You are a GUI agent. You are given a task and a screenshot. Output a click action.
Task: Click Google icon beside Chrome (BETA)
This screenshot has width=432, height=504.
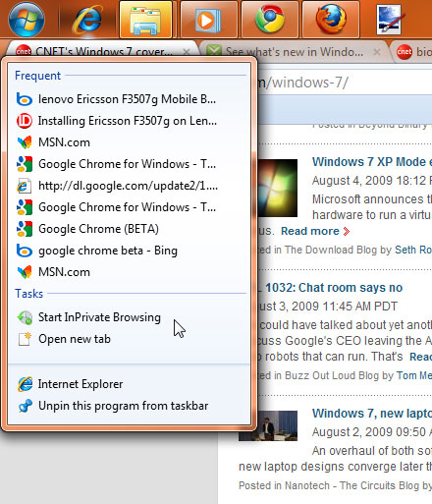pos(25,229)
